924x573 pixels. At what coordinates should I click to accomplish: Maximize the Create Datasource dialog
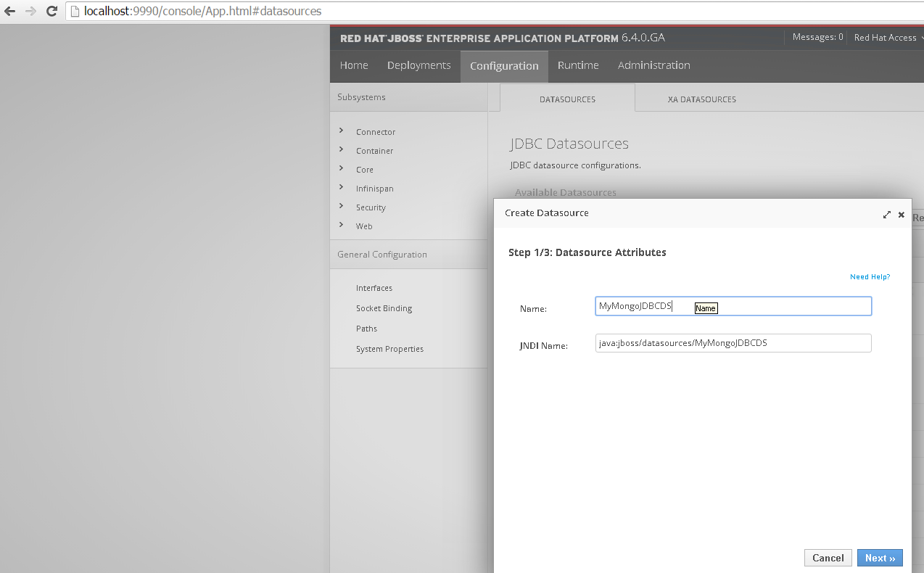click(886, 215)
